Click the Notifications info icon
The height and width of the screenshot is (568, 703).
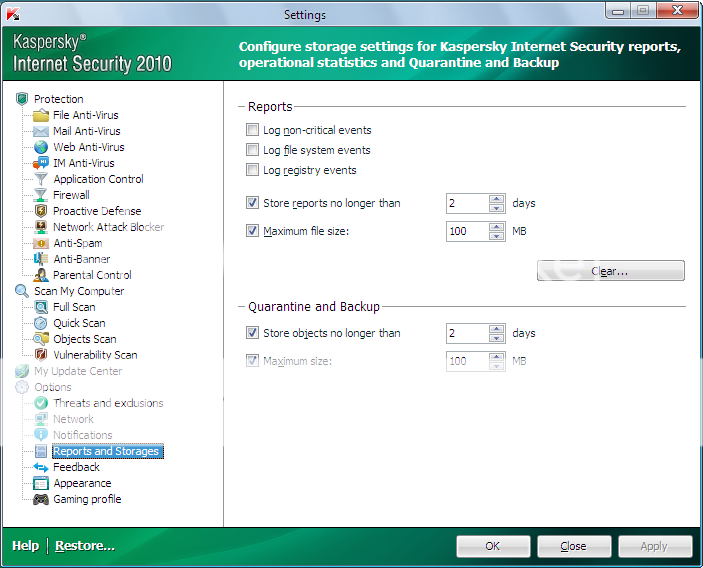[x=41, y=435]
